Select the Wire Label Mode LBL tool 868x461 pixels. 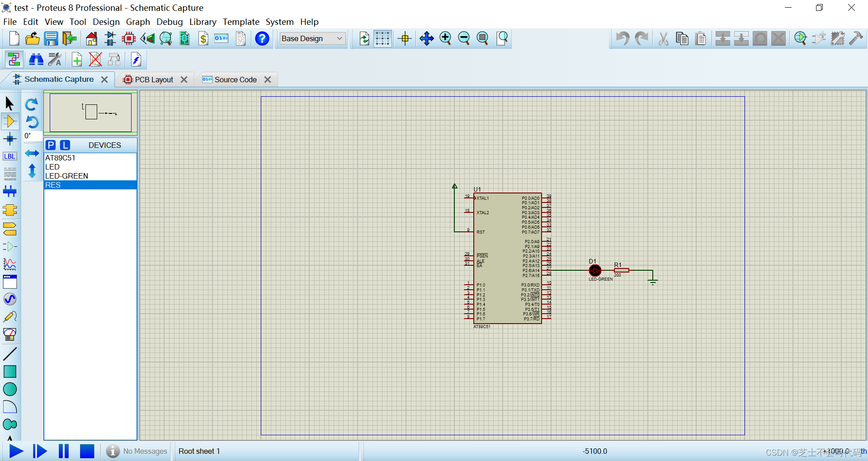9,156
